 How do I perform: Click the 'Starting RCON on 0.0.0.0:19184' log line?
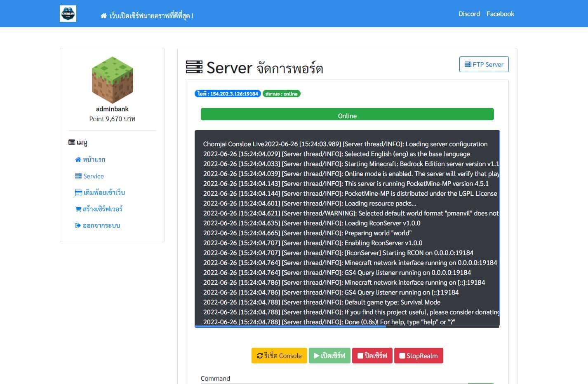coord(338,253)
